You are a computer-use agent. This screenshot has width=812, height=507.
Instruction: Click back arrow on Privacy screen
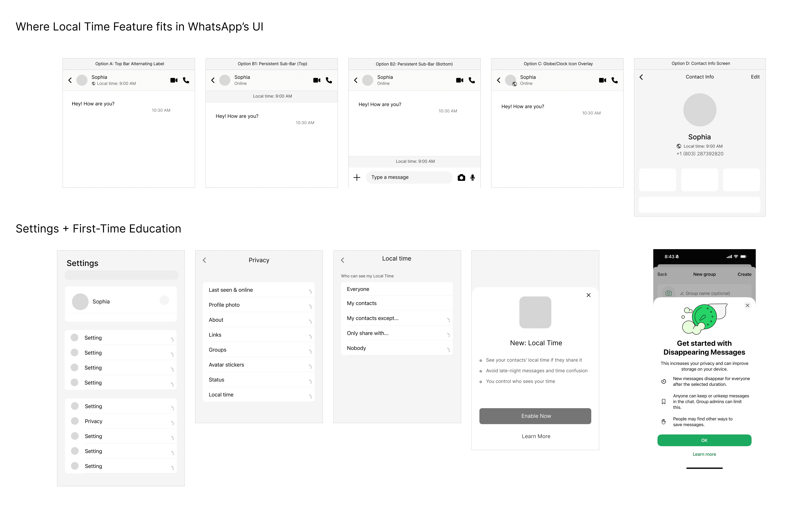tap(204, 260)
